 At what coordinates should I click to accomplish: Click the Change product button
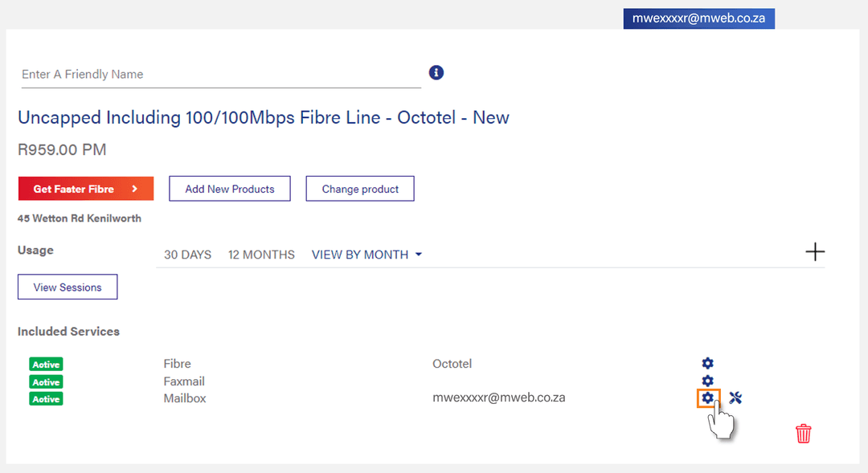point(359,188)
